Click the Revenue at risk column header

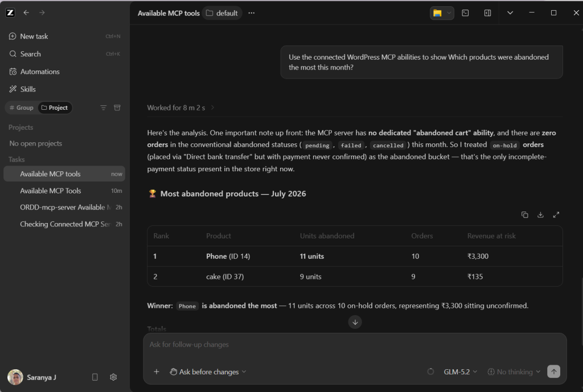tap(491, 236)
